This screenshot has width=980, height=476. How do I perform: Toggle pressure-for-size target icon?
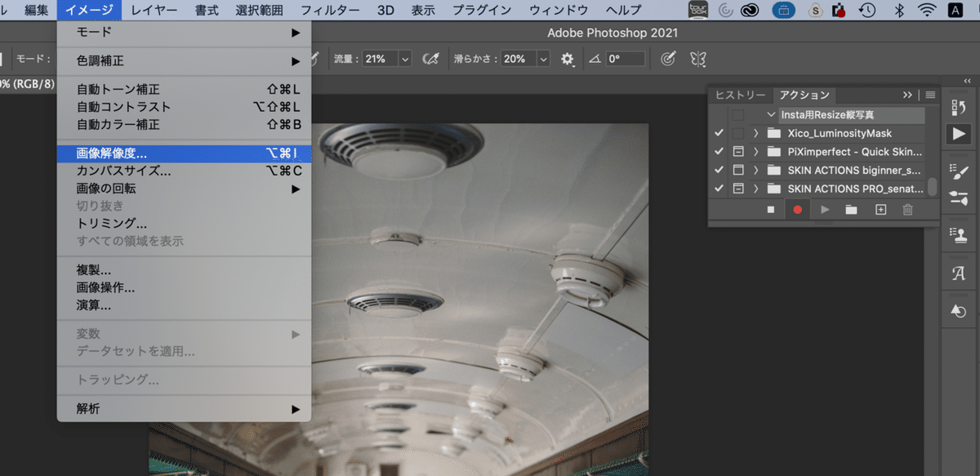667,59
